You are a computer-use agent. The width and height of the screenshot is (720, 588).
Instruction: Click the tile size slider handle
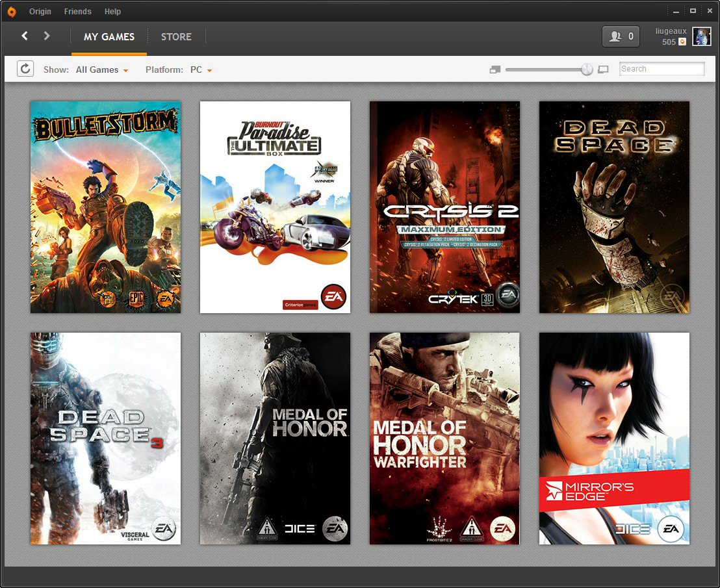[x=587, y=70]
